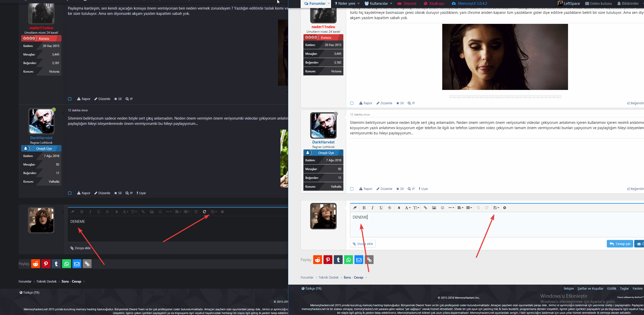This screenshot has width=644, height=315.
Task: Open the Forumlar tab in the navbar
Action: tap(315, 4)
